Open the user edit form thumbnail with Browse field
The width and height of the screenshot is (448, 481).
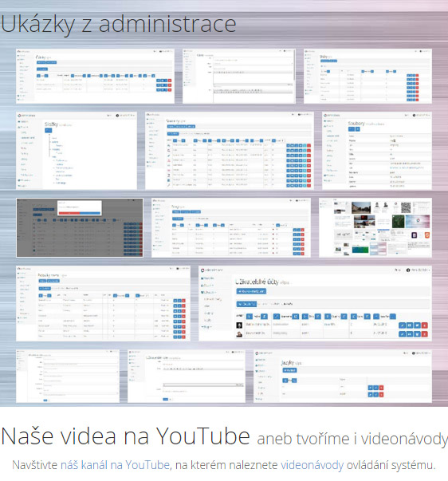(187, 376)
